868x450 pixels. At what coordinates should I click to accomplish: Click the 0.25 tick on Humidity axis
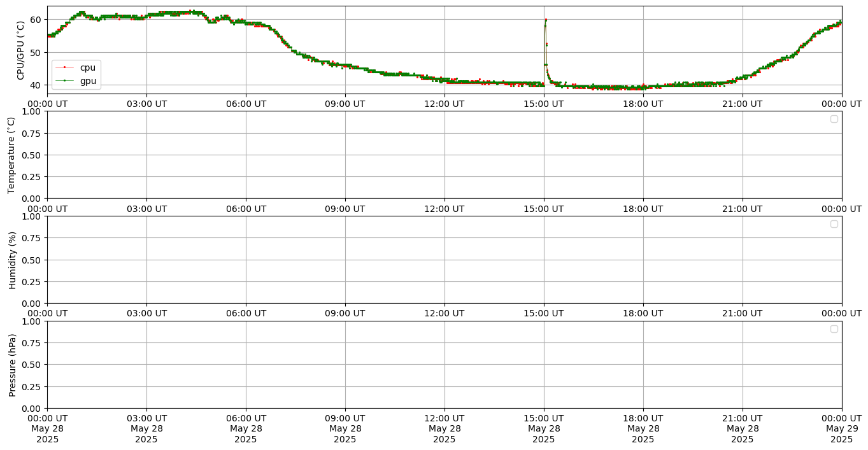[x=32, y=281]
